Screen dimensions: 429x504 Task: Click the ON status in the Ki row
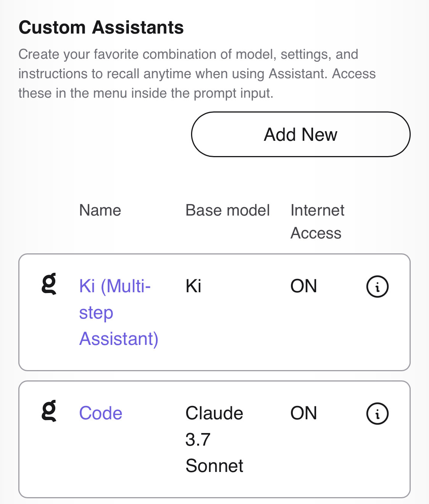(304, 286)
